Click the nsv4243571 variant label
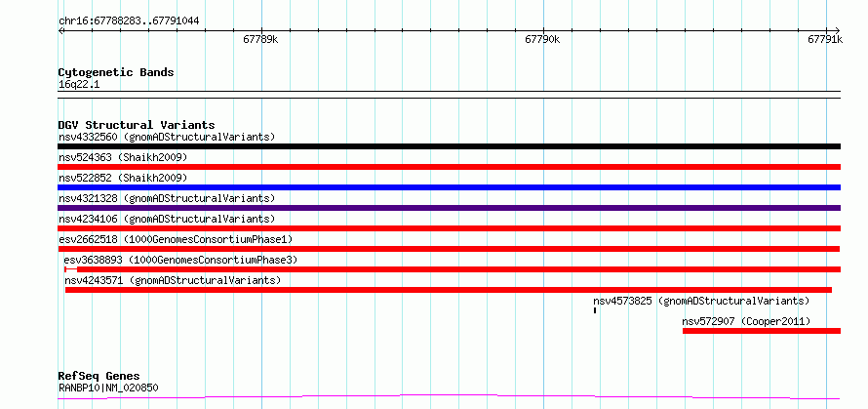The width and height of the screenshot is (868, 409). coord(173,280)
